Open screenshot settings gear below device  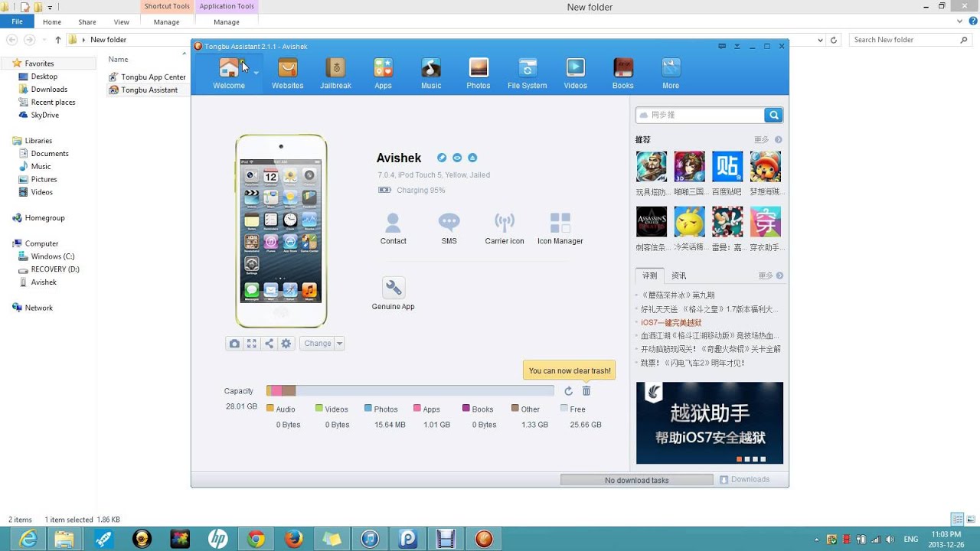(286, 344)
